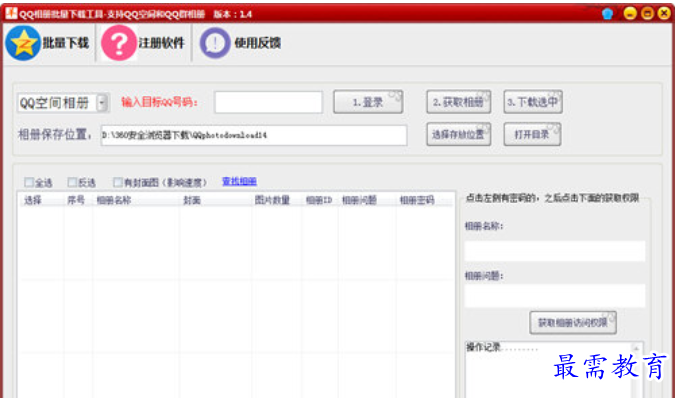Check the 全选 checkbox

click(x=29, y=182)
